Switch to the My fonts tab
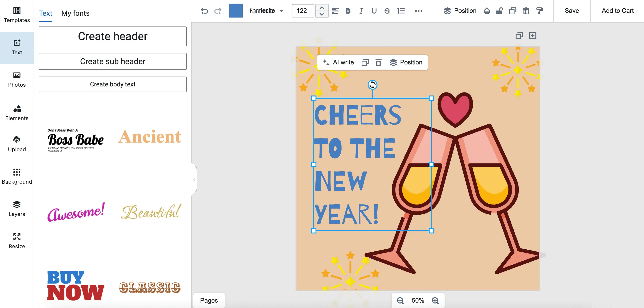Image resolution: width=644 pixels, height=308 pixels. (75, 13)
